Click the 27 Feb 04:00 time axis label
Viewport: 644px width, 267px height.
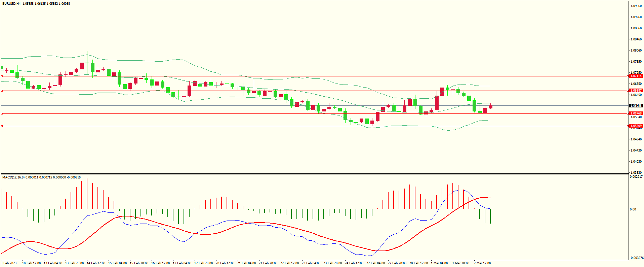tap(375, 263)
